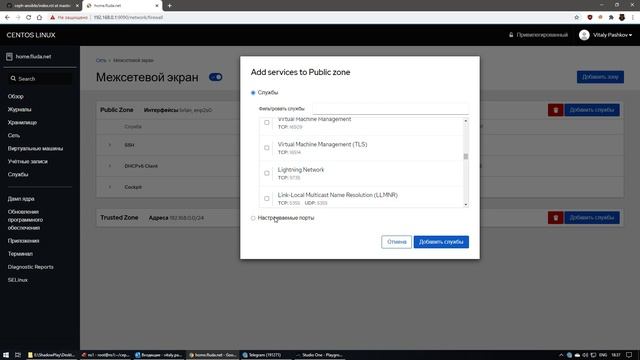Click the service list scroll-down arrow
This screenshot has height=360, width=640.
tap(466, 204)
